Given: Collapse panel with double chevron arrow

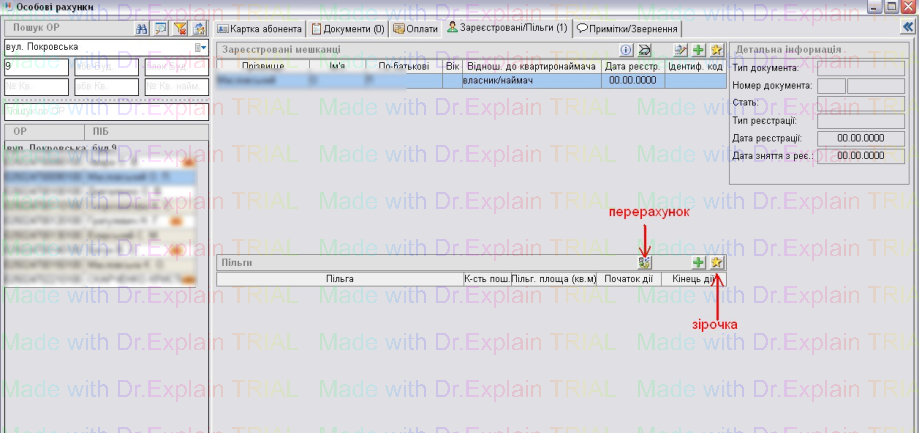Looking at the screenshot, I should [907, 28].
